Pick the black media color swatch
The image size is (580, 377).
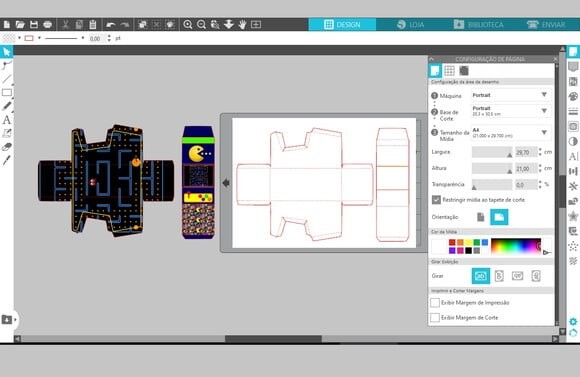468,250
